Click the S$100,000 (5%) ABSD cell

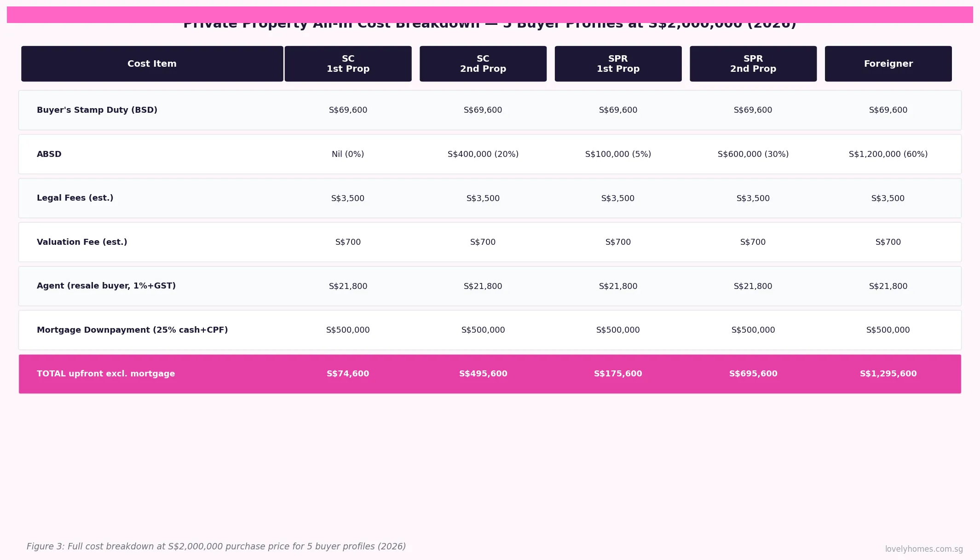pos(618,154)
